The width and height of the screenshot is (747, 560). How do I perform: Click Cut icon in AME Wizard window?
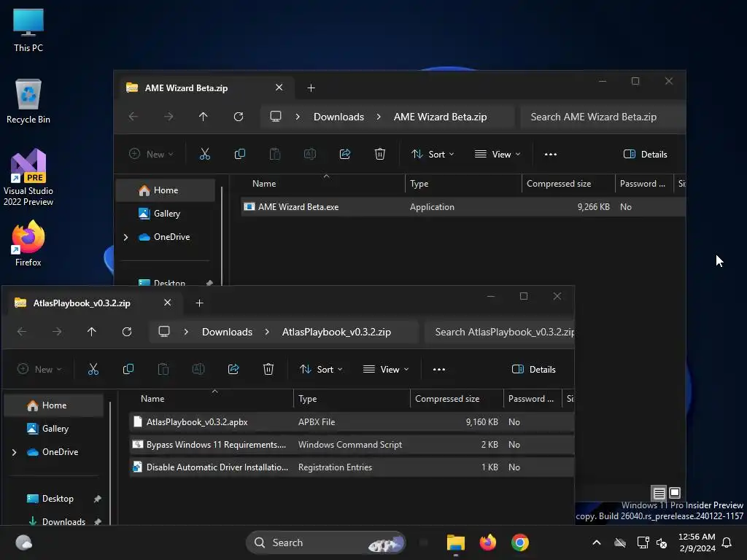(x=204, y=154)
